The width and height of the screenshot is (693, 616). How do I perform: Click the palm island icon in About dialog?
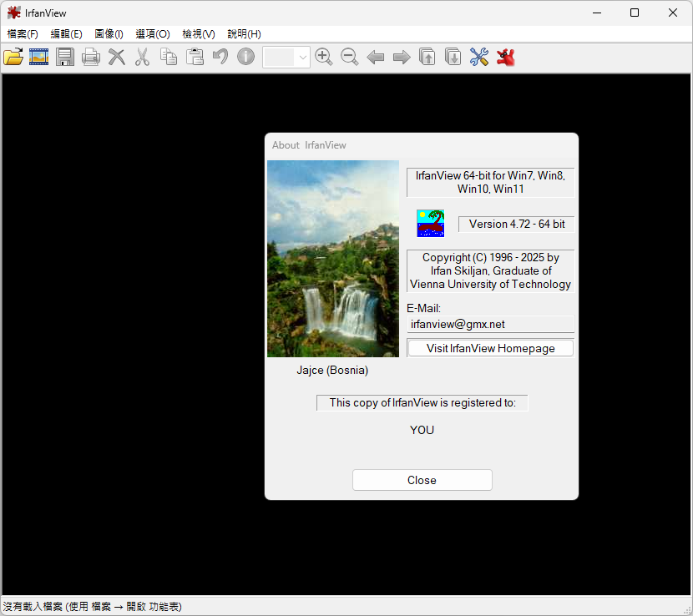431,223
